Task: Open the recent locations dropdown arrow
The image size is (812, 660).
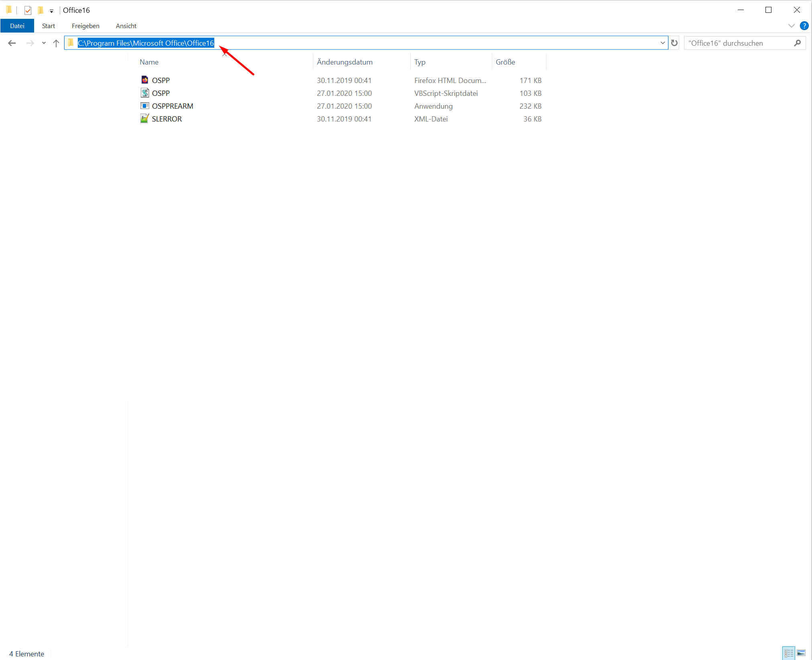Action: click(x=44, y=43)
